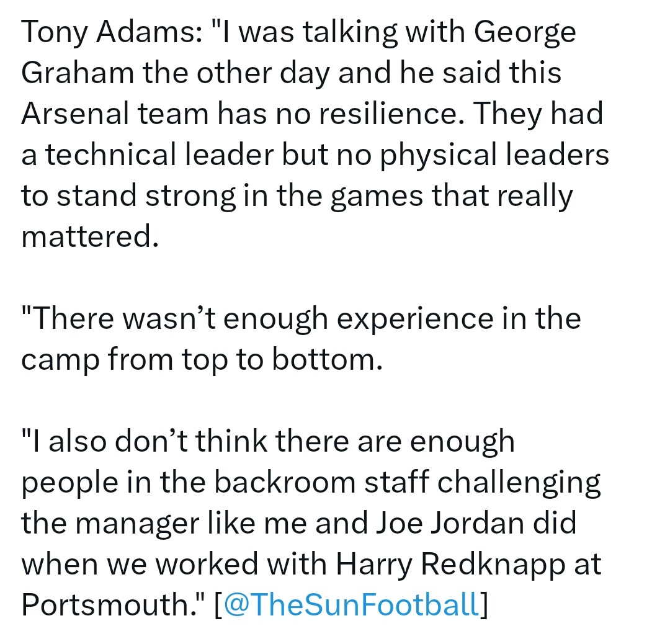This screenshot has height=644, width=670.
Task: Click the word "resilience" in the first paragraph
Action: (388, 114)
